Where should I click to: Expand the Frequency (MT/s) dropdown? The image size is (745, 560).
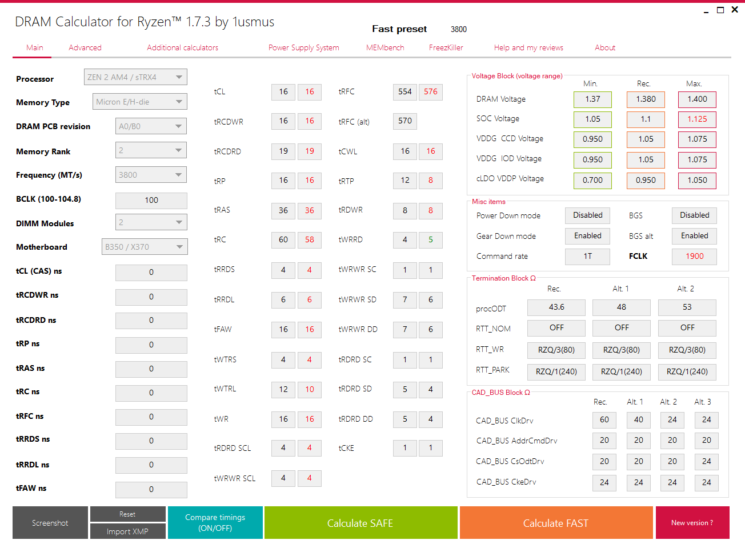click(x=151, y=175)
